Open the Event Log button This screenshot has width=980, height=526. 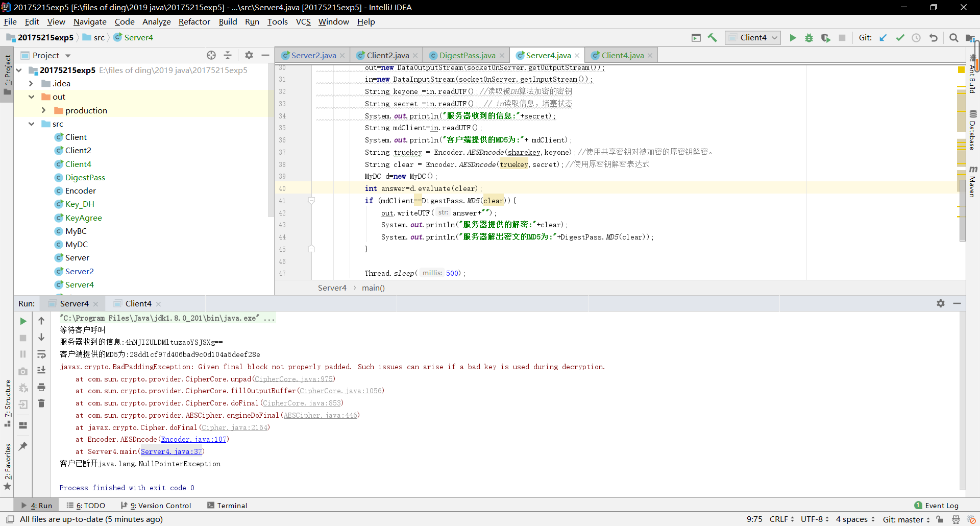[x=937, y=506]
